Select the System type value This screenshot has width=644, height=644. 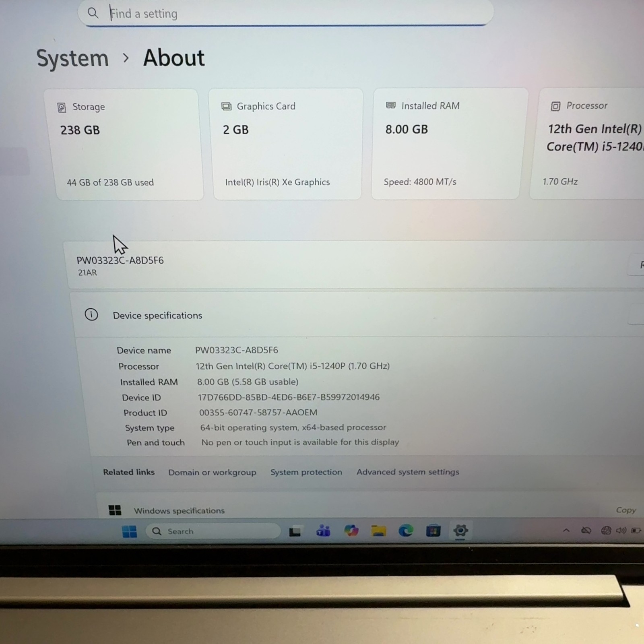point(293,427)
